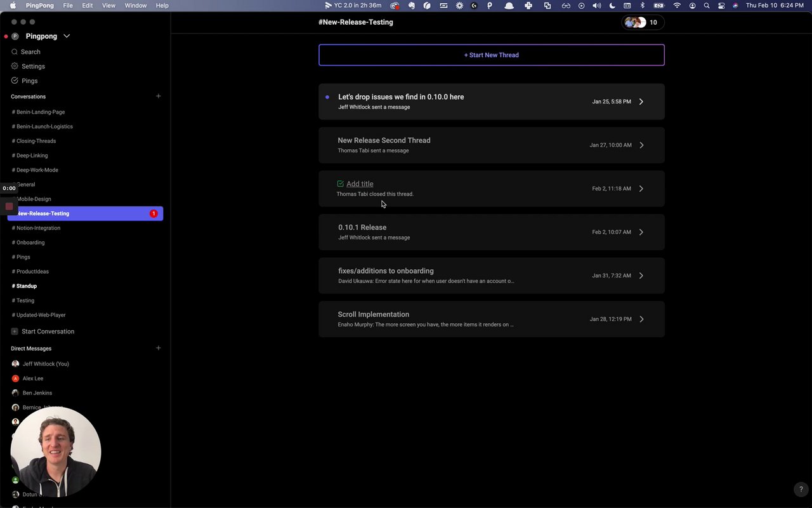
Task: Open the 'Scroll Implementation' thread title
Action: tap(374, 314)
